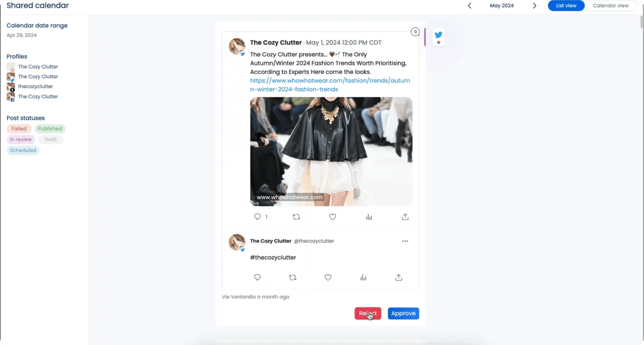Image resolution: width=644 pixels, height=345 pixels.
Task: Click the heart icon on the #thecozyclutter reply
Action: coord(328,277)
